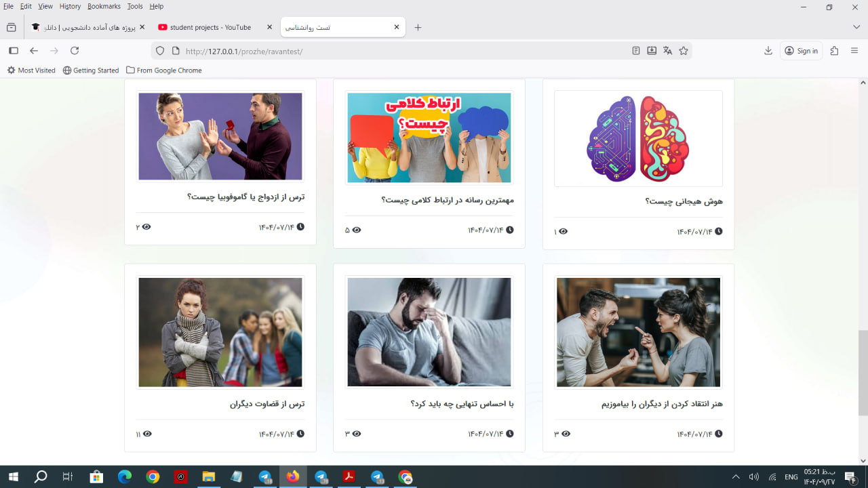This screenshot has width=868, height=488.
Task: Open the Downloads toolbar icon
Action: [x=768, y=51]
